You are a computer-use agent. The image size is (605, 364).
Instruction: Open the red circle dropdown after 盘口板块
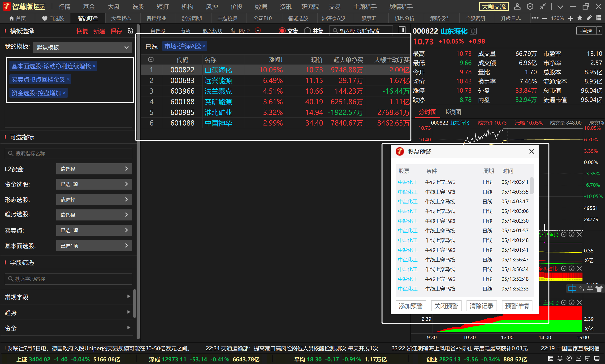tap(258, 30)
